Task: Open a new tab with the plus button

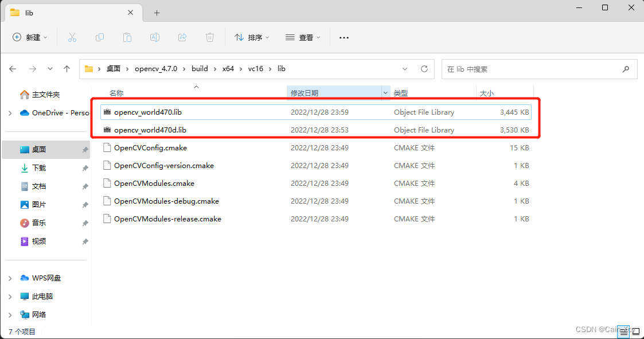Action: pos(157,12)
